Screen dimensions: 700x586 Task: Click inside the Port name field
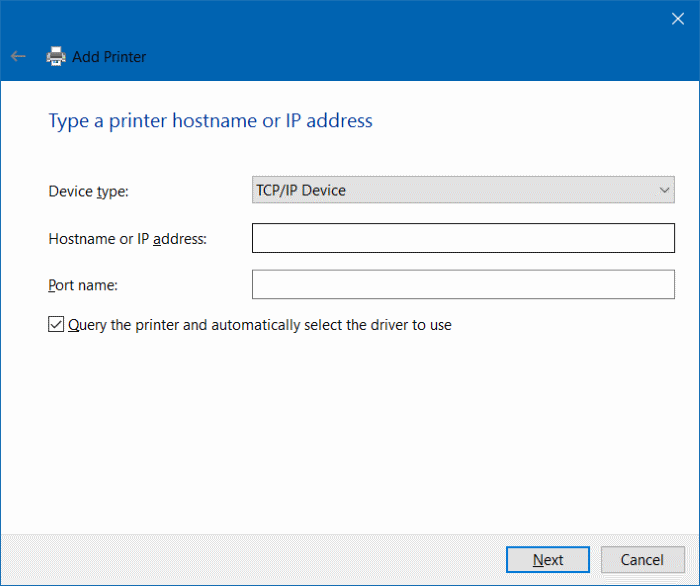[463, 285]
